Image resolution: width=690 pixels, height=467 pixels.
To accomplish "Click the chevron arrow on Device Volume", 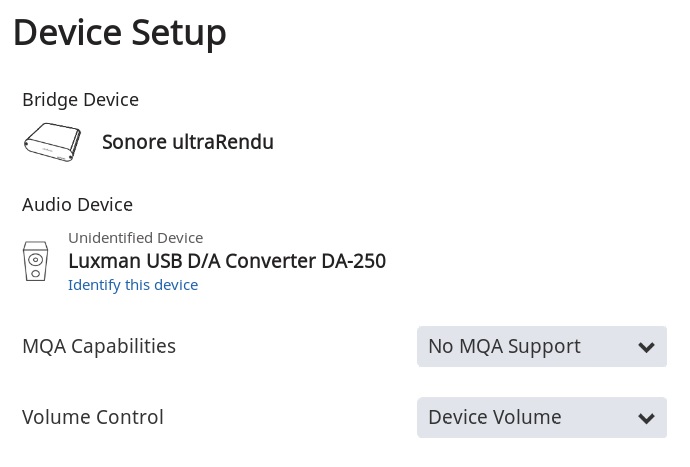I will click(646, 418).
